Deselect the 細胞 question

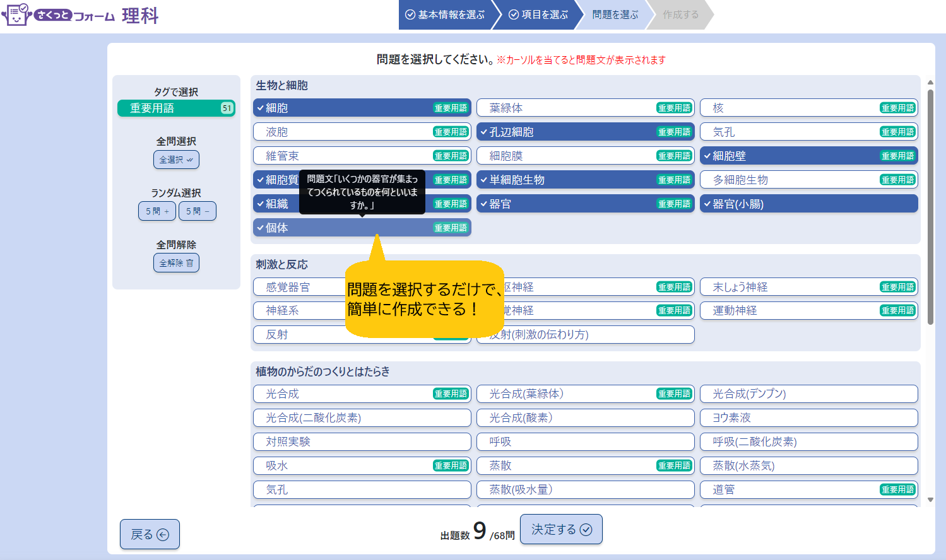coord(341,108)
